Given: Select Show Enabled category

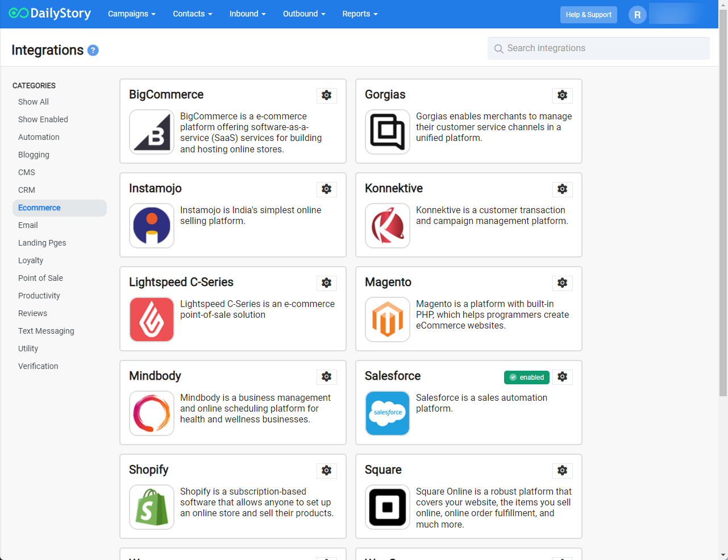Looking at the screenshot, I should coord(43,119).
